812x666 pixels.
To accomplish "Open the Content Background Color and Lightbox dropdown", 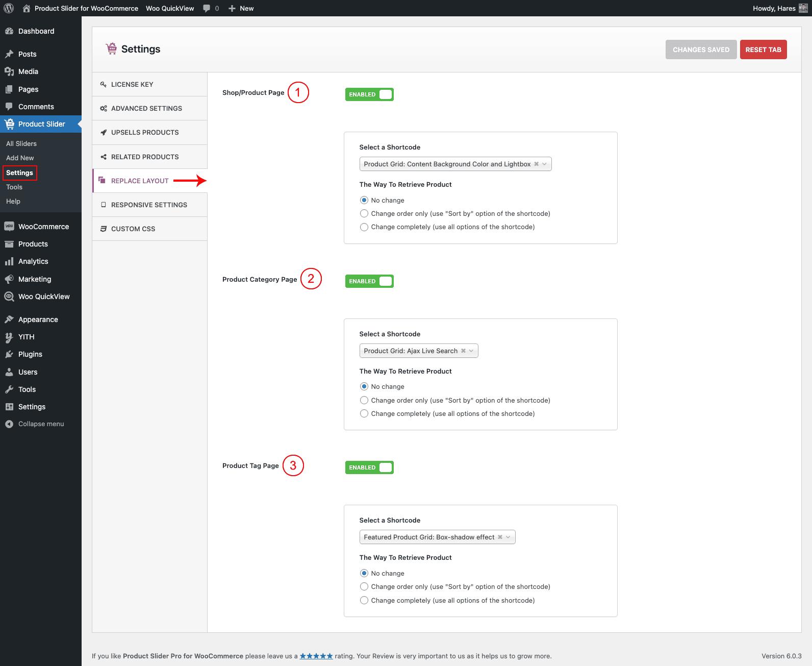I will [x=544, y=164].
